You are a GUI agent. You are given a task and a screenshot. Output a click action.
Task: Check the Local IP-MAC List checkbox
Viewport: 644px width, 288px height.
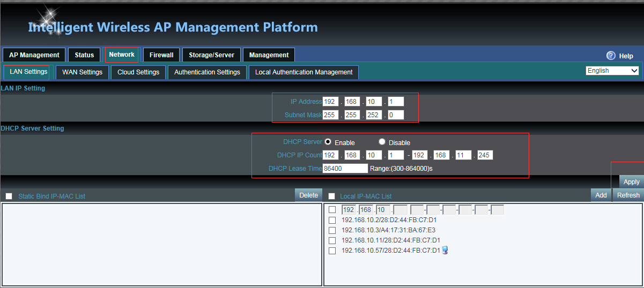[332, 196]
